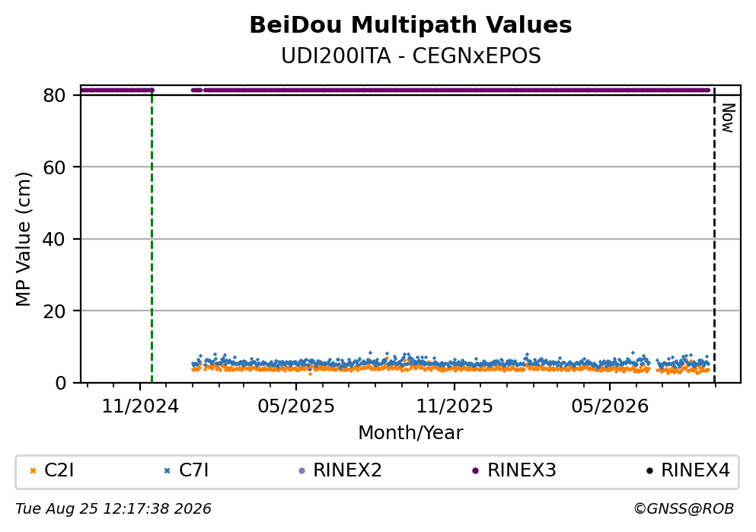This screenshot has height=532, width=756.
Task: Click the orange C2I legend marker
Action: click(x=33, y=471)
